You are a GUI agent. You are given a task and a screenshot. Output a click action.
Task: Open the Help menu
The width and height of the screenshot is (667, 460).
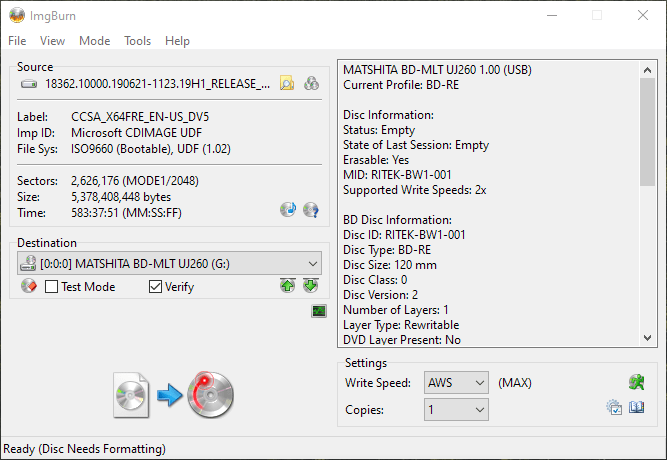(x=177, y=41)
